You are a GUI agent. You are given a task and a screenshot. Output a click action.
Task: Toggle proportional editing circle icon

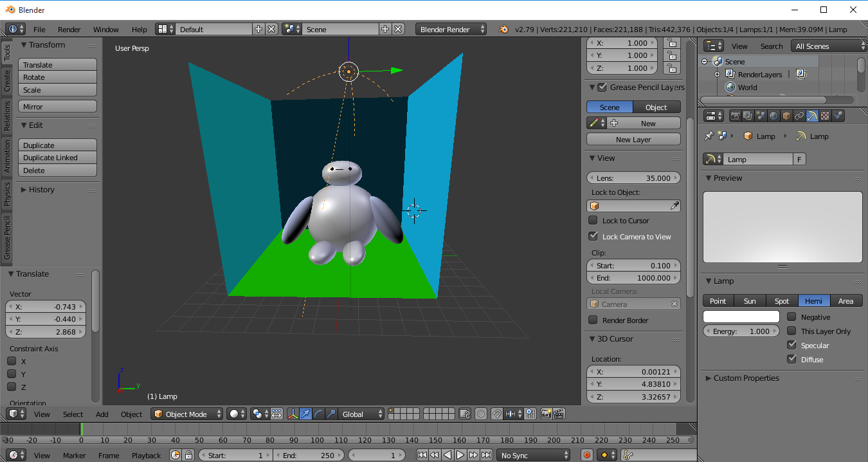coord(480,414)
